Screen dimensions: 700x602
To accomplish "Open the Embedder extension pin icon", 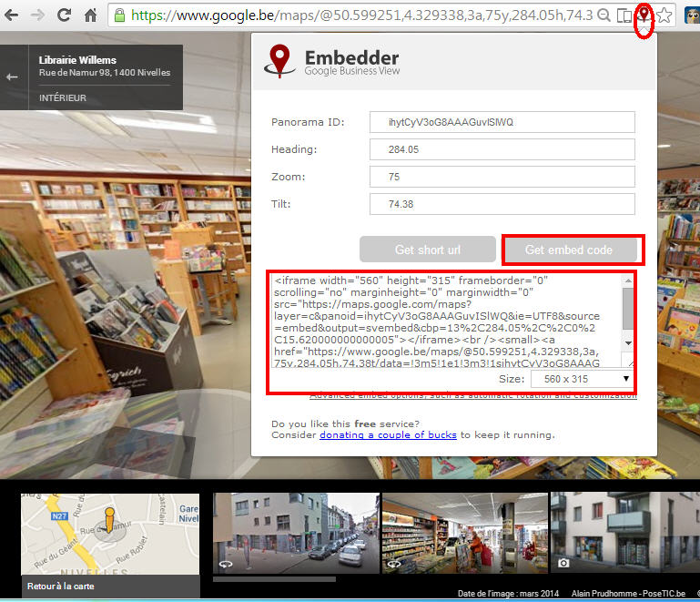I will 644,15.
